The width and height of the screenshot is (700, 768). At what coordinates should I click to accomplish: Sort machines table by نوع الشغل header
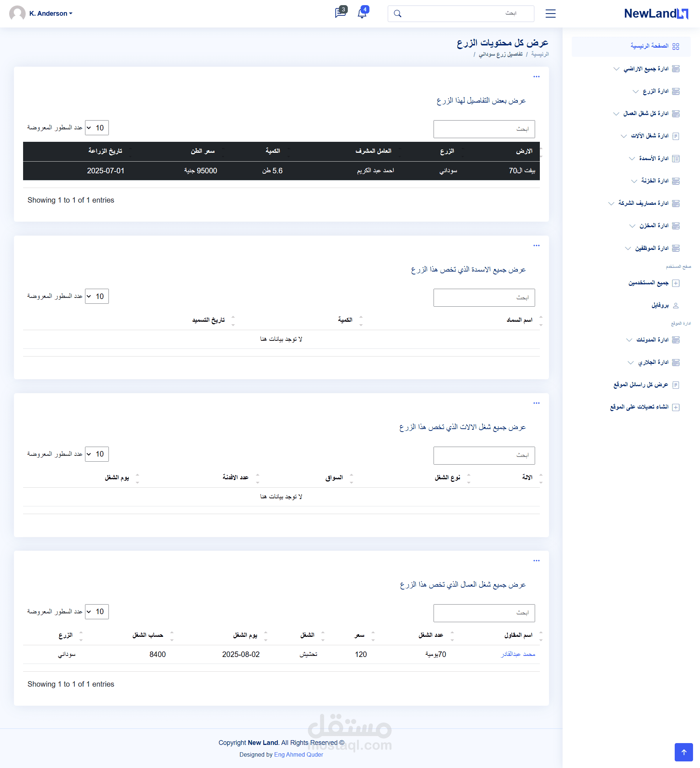point(447,477)
